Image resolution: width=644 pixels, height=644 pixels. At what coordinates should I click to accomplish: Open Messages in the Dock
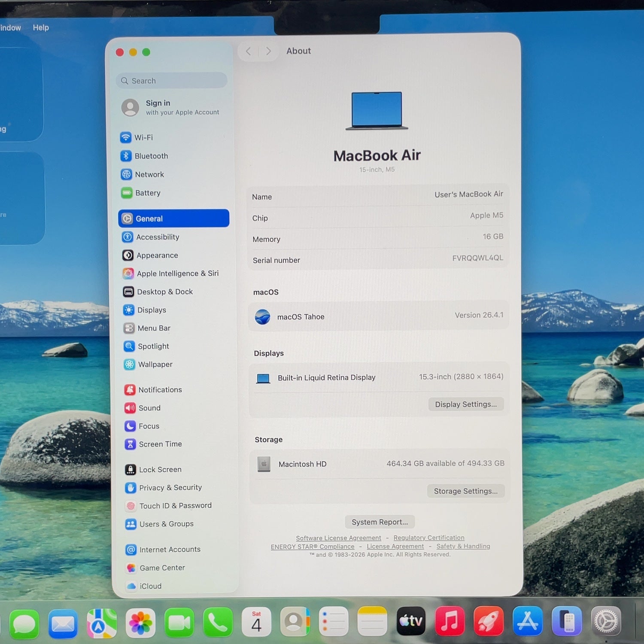point(24,623)
